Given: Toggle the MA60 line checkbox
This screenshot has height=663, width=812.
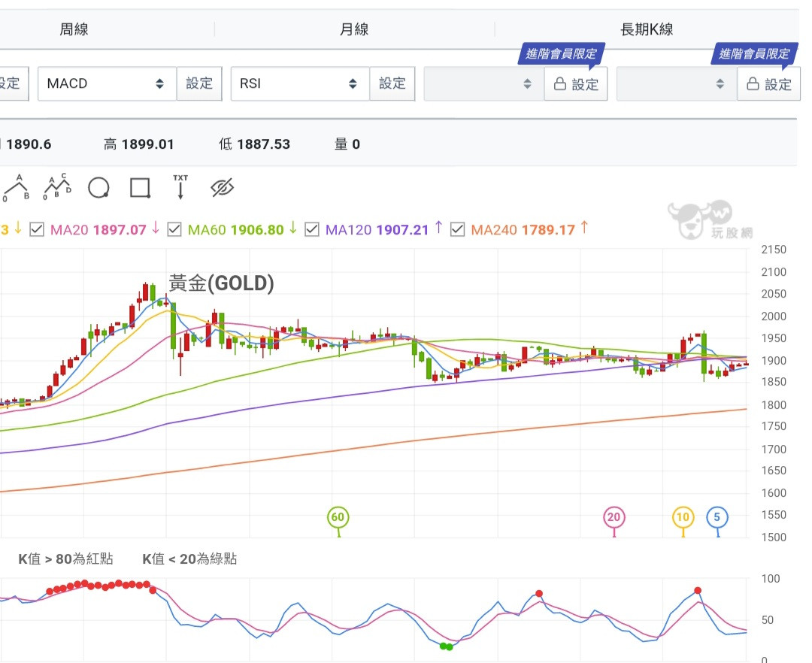Looking at the screenshot, I should [x=174, y=230].
